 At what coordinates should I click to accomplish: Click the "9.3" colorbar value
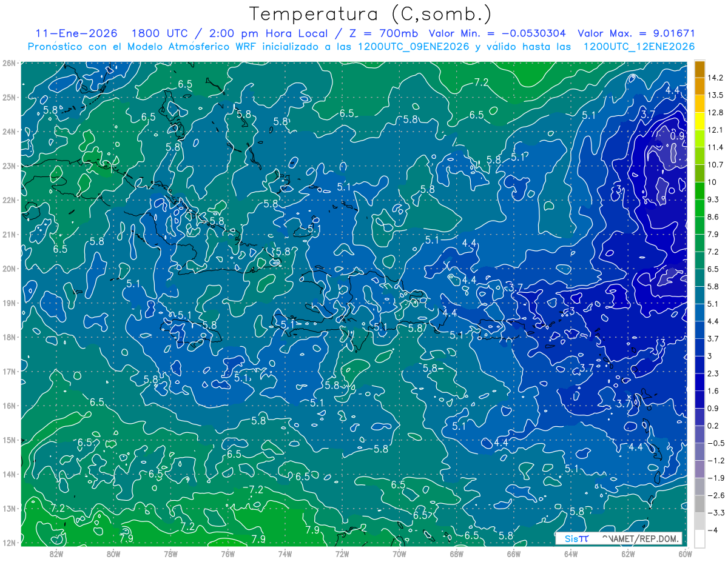pos(713,199)
